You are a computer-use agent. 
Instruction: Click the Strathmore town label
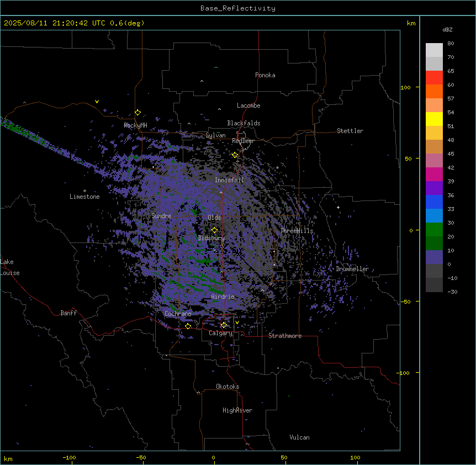(x=285, y=336)
